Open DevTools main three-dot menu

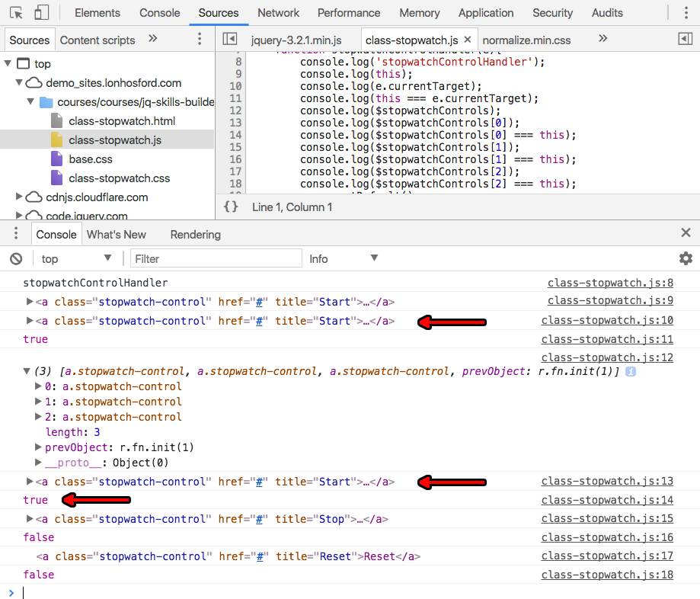tap(686, 13)
